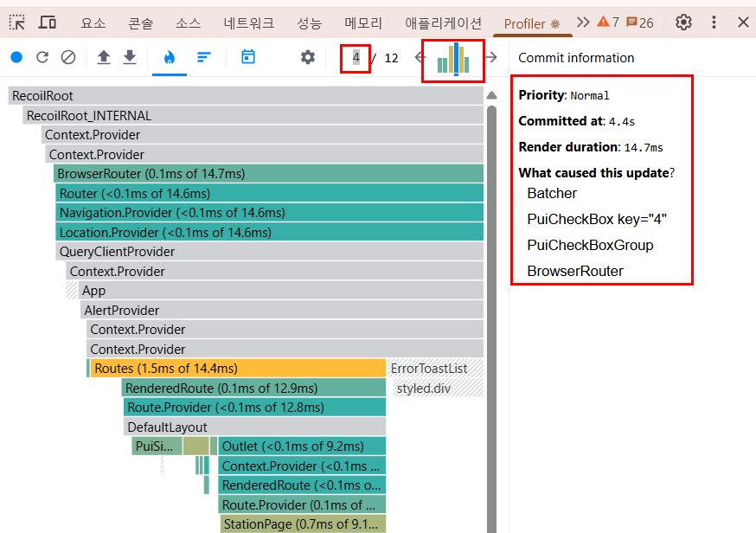Screen dimensions: 756x533
Task: Select the RecoilRoot_INTERNAL bar
Action: (x=253, y=115)
